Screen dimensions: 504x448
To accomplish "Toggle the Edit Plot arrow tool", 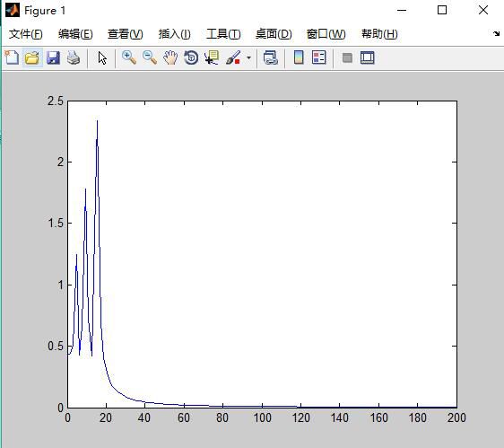I will (x=102, y=58).
